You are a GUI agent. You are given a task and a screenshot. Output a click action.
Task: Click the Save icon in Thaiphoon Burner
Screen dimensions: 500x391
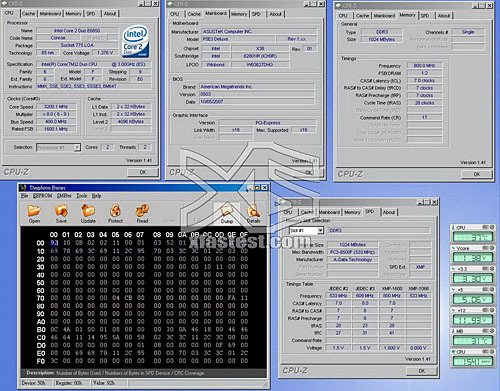click(61, 214)
